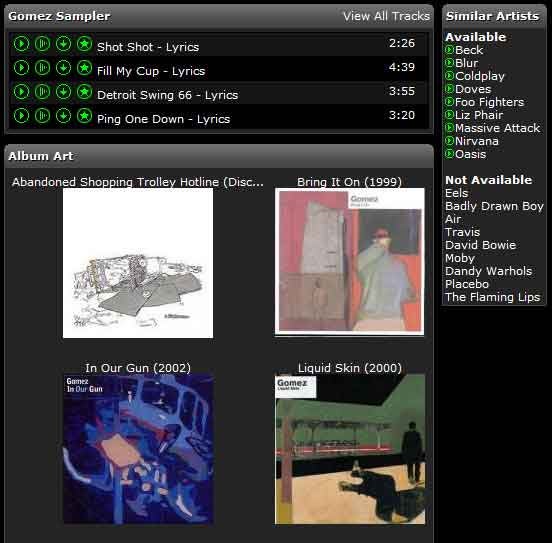Click the play icon beside Beck
The width and height of the screenshot is (552, 543).
(x=449, y=50)
